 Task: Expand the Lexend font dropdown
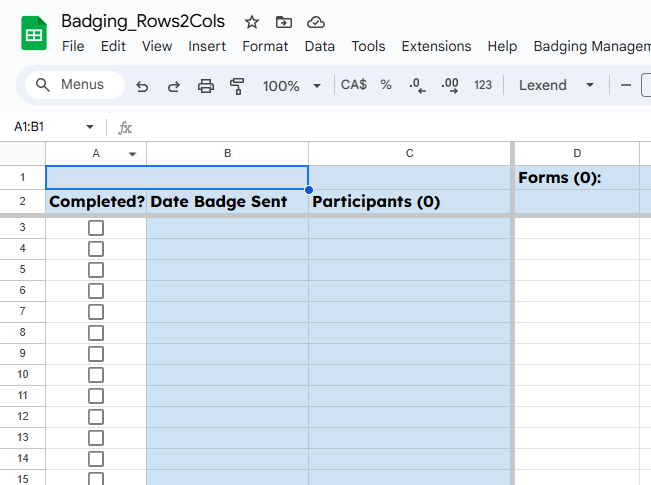tap(556, 86)
